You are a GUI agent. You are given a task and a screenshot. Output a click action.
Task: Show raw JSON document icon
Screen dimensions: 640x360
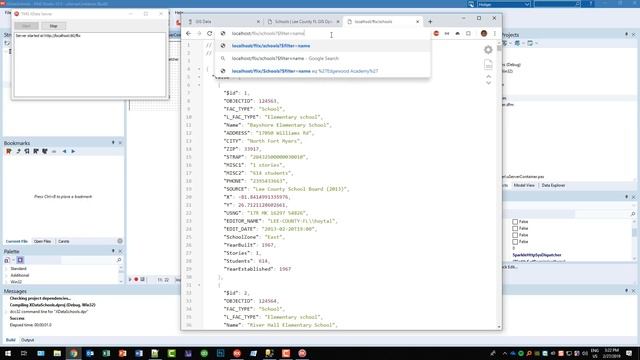tap(488, 64)
